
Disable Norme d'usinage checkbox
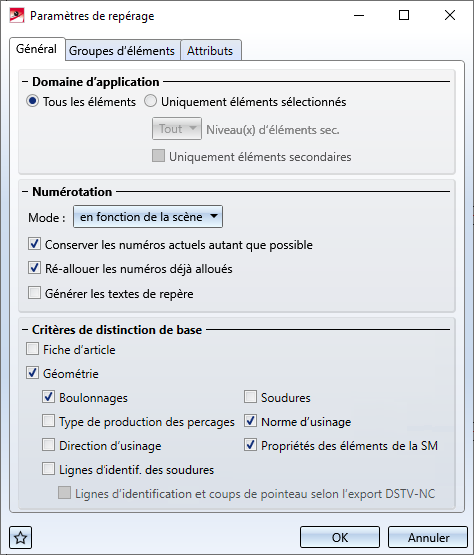point(250,421)
